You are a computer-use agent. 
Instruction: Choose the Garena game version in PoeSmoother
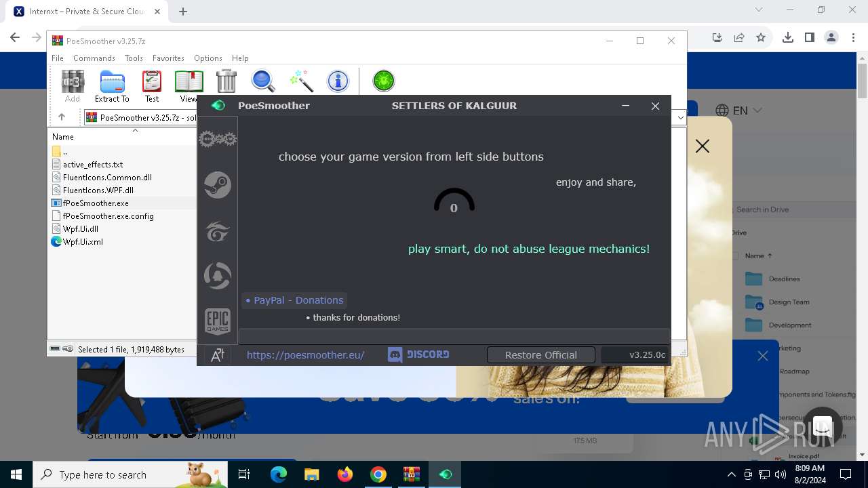coord(217,230)
